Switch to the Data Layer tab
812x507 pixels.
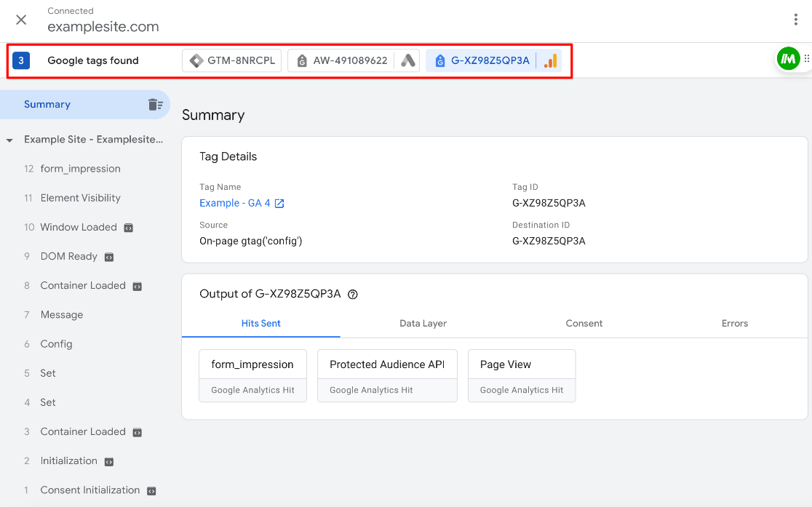[423, 323]
